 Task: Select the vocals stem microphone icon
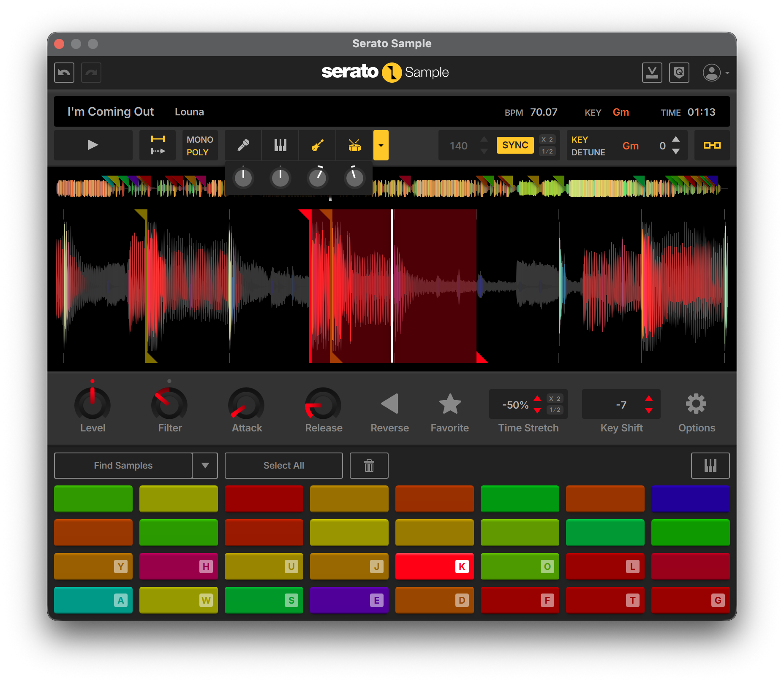[x=243, y=145]
